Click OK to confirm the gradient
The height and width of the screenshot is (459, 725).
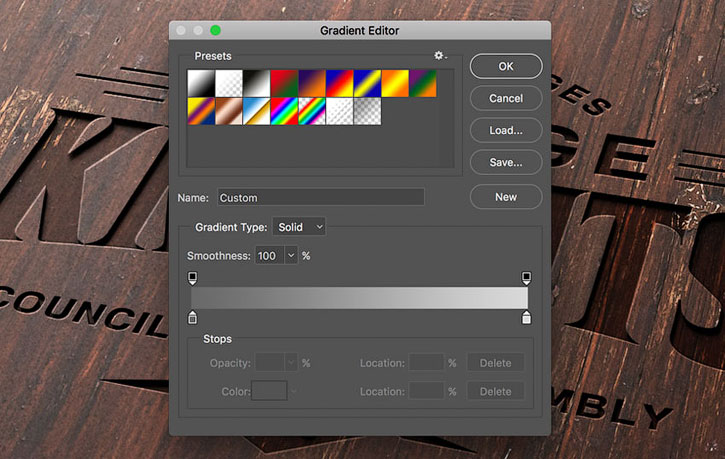pyautogui.click(x=506, y=66)
